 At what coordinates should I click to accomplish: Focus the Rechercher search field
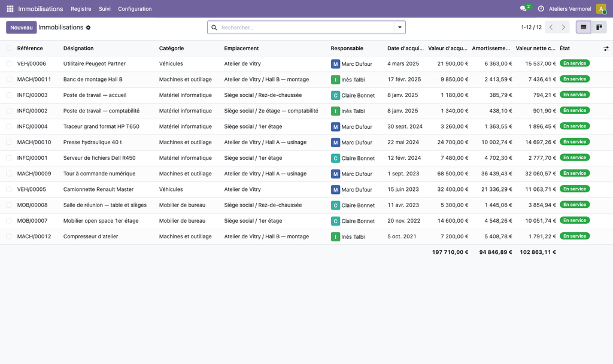click(x=306, y=28)
